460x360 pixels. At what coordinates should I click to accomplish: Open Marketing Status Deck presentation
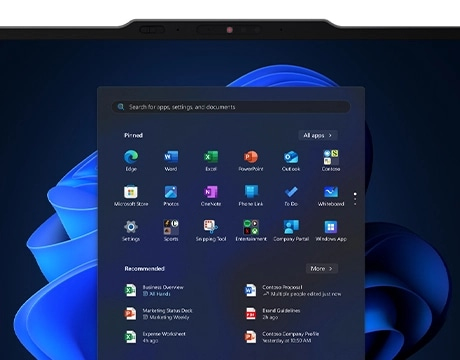pos(158,314)
